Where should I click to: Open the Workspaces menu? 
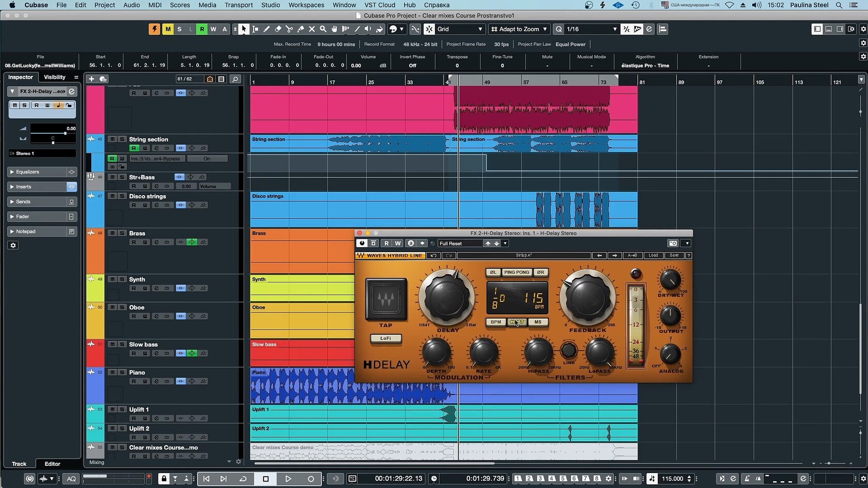tap(306, 5)
